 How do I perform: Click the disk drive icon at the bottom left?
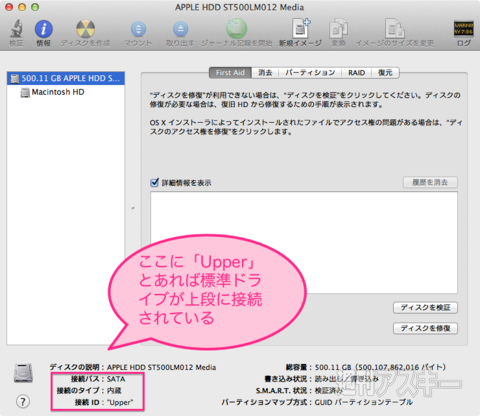click(23, 373)
